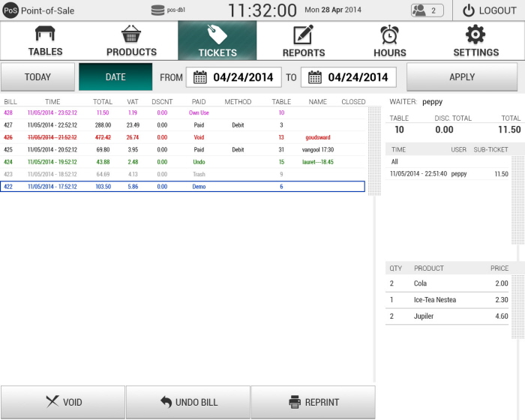The image size is (525, 420).
Task: Select trashed bill 423
Action: [x=182, y=174]
